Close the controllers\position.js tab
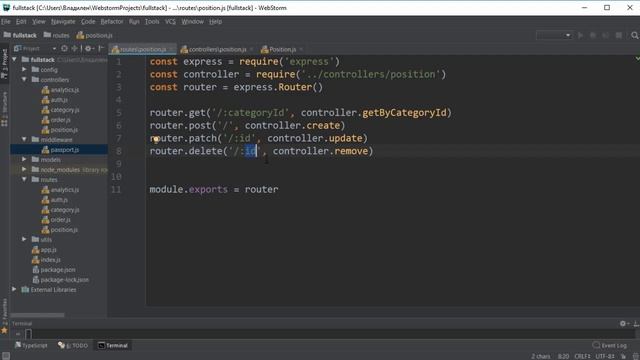The image size is (640, 360). 251,49
